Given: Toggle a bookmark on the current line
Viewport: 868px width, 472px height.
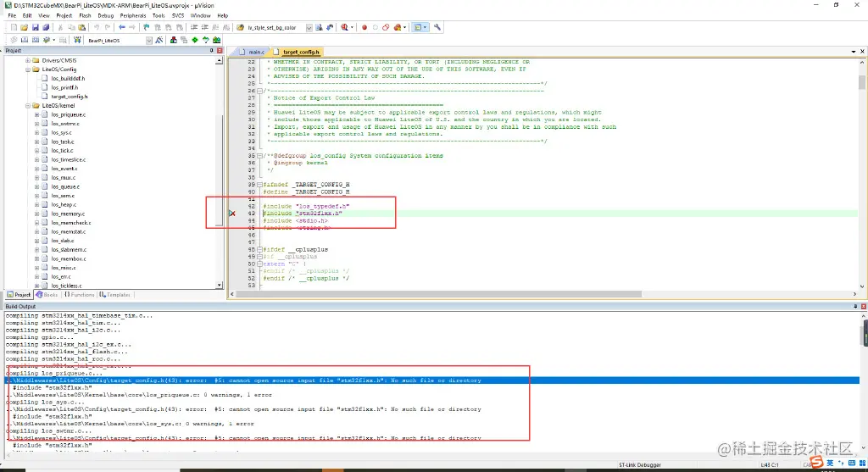Looking at the screenshot, I should tap(146, 27).
